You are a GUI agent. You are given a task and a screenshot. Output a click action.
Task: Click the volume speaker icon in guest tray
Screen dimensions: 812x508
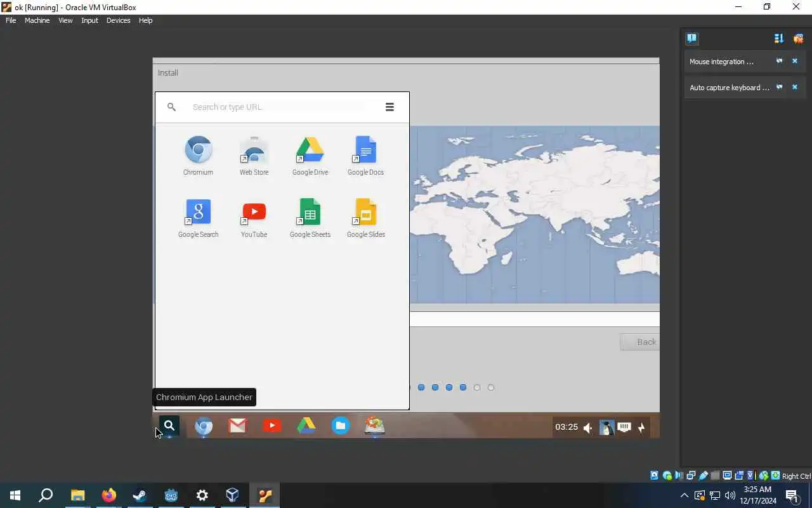pyautogui.click(x=588, y=427)
